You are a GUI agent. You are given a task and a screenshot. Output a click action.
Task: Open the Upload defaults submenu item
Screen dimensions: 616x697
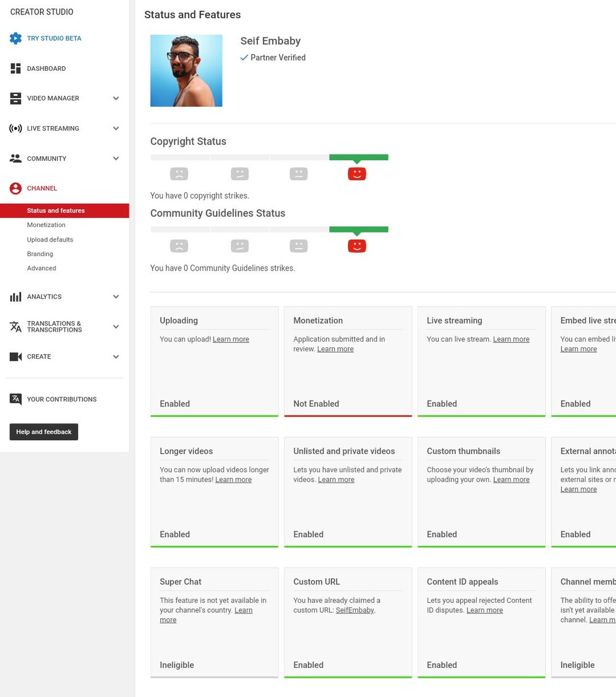(50, 239)
